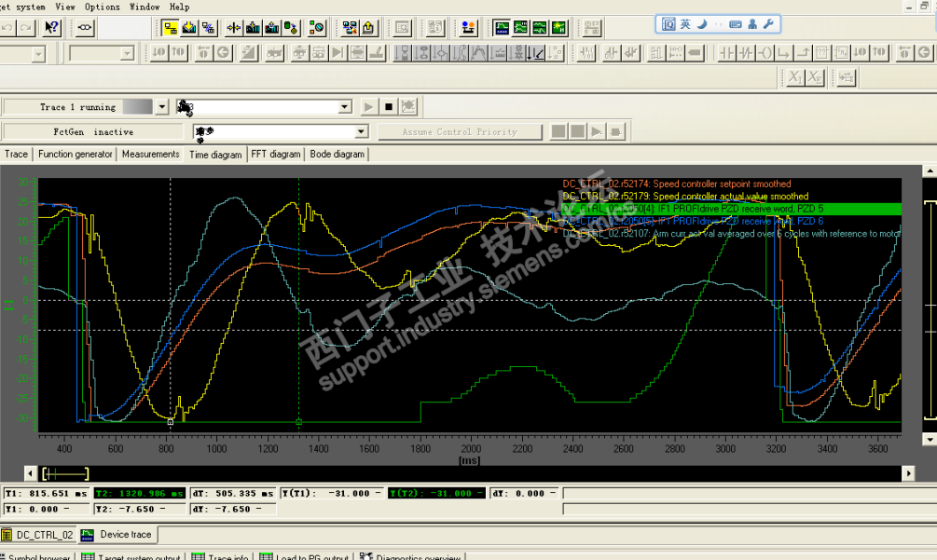Open the Trace 1 running dropdown
The width and height of the screenshot is (937, 560).
[162, 107]
